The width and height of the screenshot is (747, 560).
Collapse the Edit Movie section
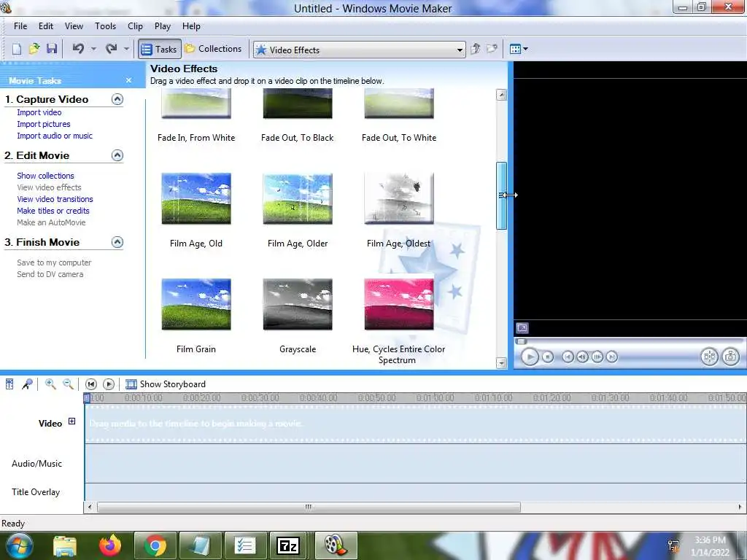pyautogui.click(x=117, y=155)
